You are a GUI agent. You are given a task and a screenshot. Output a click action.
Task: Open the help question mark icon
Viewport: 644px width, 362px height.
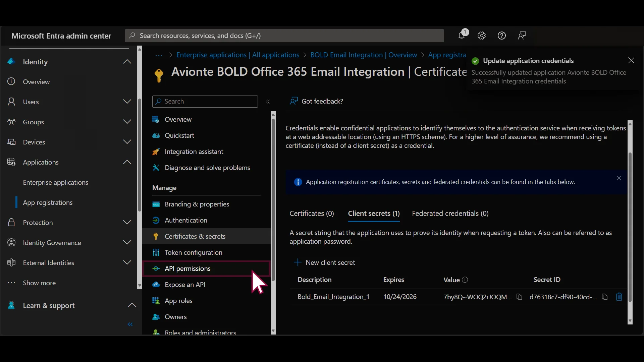pos(502,36)
